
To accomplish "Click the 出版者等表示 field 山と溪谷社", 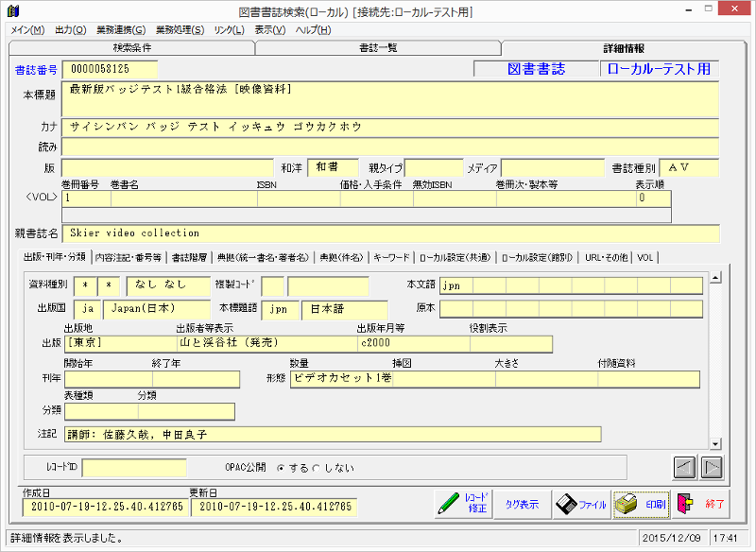I will click(267, 343).
